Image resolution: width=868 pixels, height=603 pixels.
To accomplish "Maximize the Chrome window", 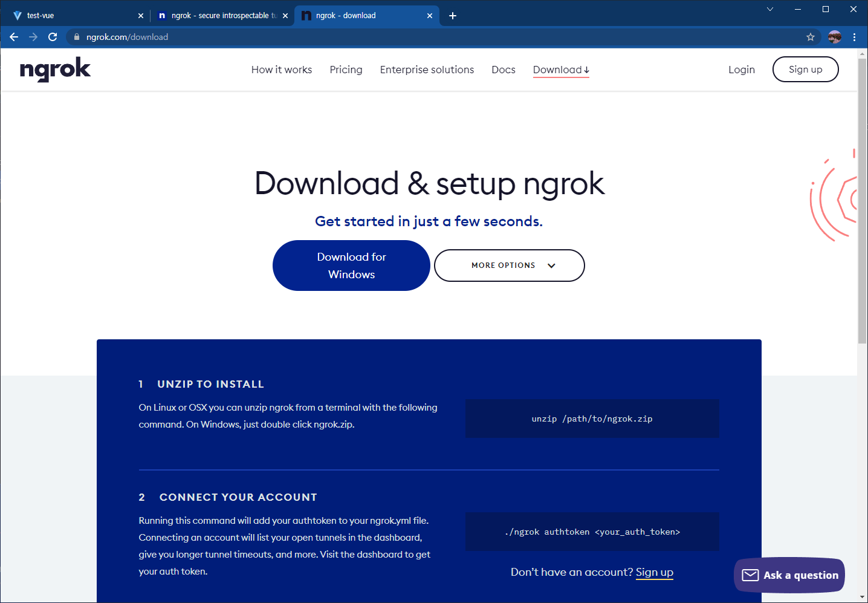I will click(x=826, y=9).
